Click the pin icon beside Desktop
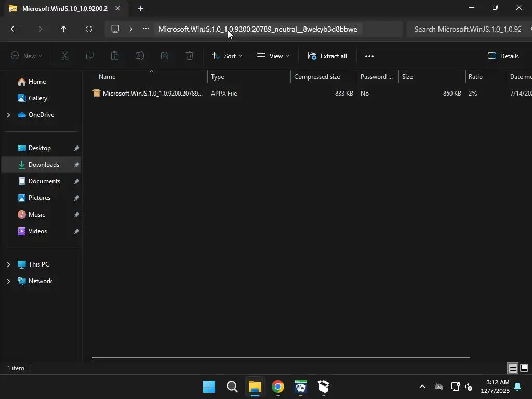Screen dimensions: 532x399 click(77, 148)
